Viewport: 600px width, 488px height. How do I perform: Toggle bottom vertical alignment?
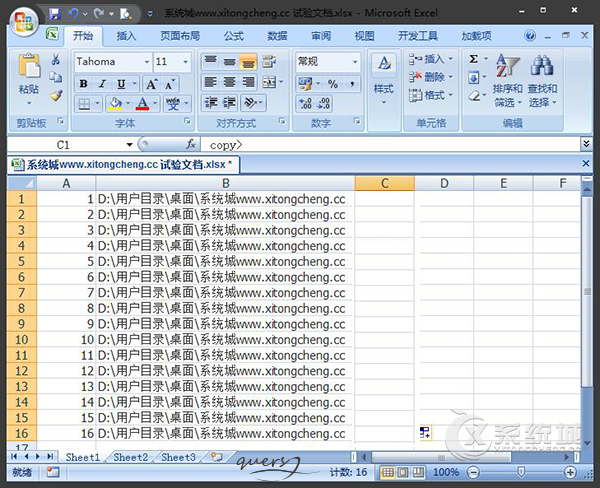coord(248,60)
